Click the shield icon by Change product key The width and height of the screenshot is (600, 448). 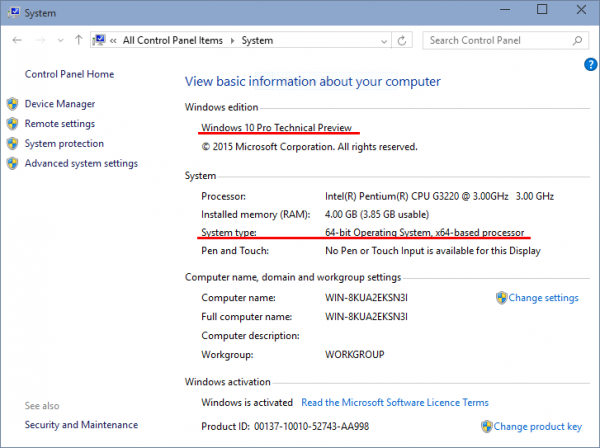pos(487,426)
